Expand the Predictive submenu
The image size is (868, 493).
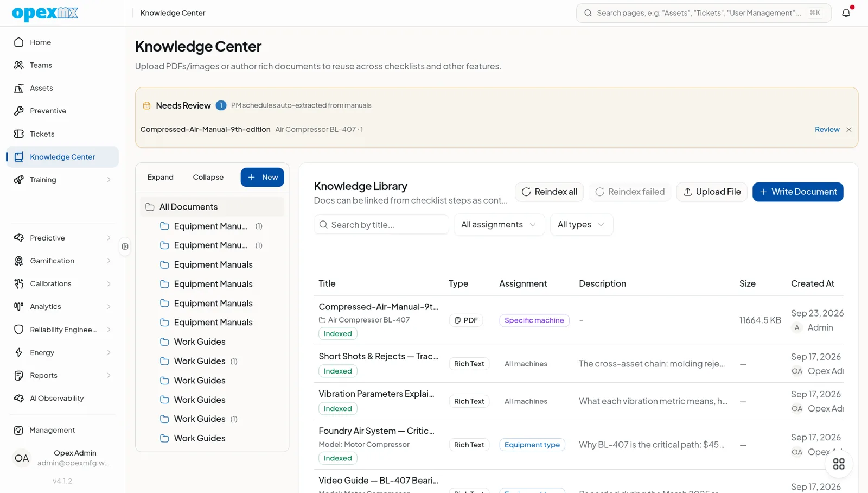(108, 238)
